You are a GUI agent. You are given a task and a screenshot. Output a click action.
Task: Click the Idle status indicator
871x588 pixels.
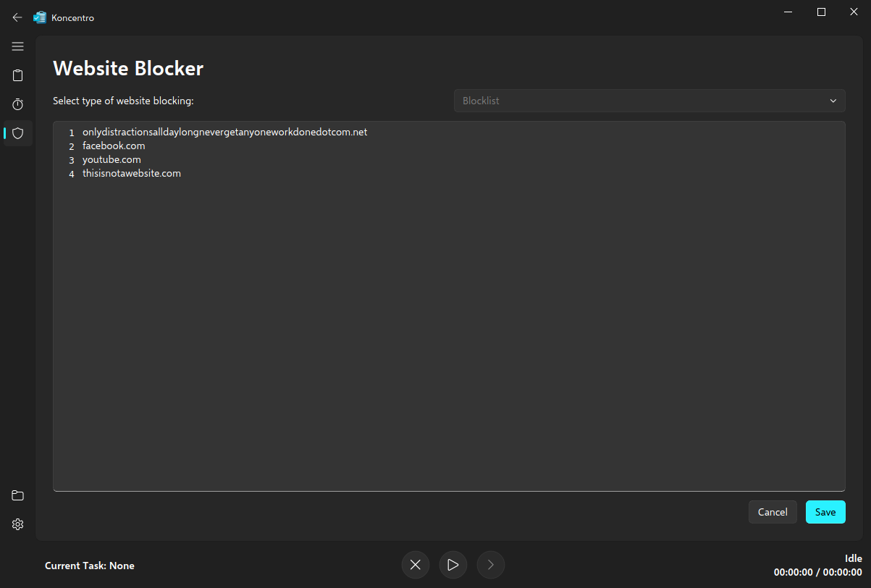point(853,558)
